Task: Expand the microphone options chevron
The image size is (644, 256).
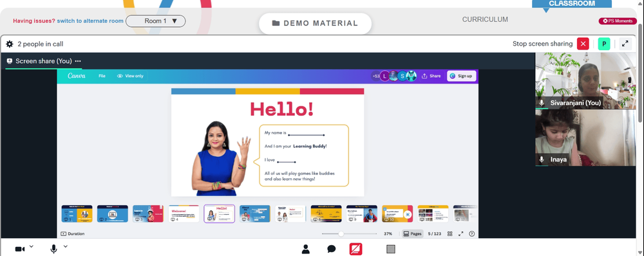Action: coord(65,246)
